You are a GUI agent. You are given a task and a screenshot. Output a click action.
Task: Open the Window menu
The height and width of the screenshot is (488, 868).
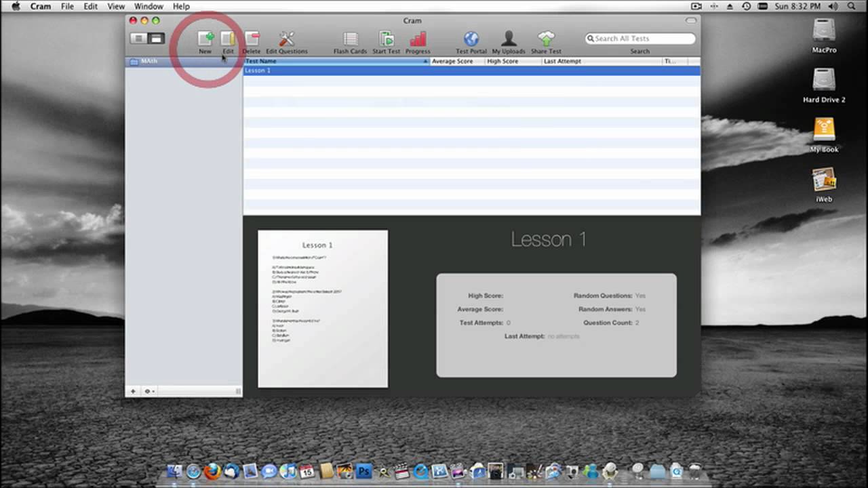point(149,6)
